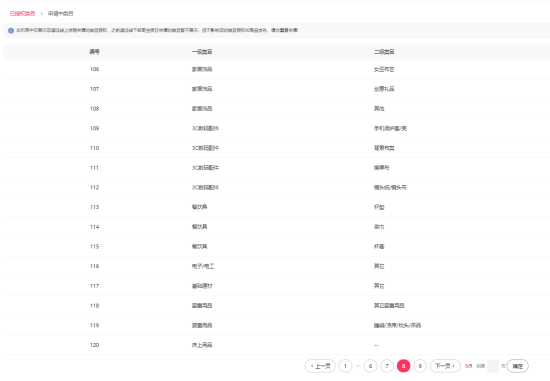Click the 一级类目 column header
550x381 pixels.
[202, 52]
